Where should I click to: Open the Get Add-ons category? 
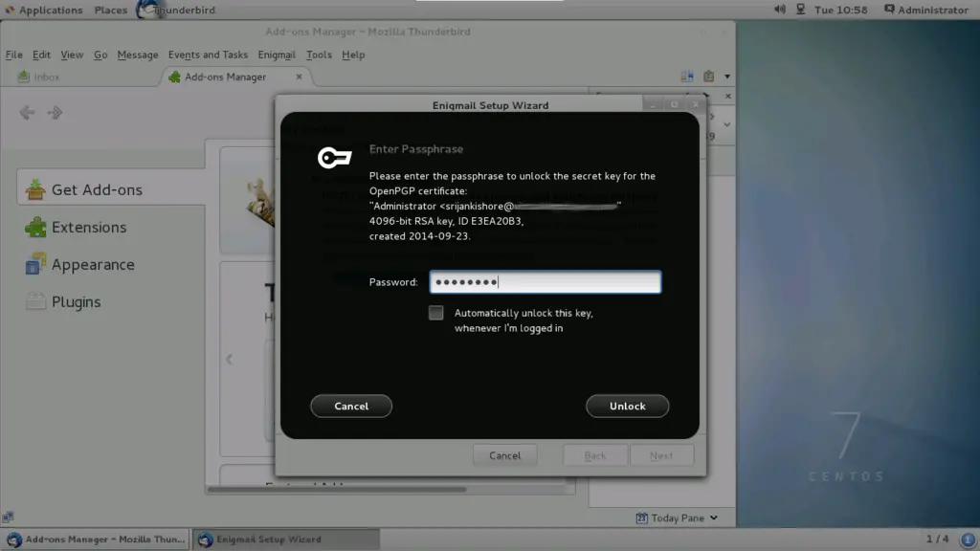111,189
